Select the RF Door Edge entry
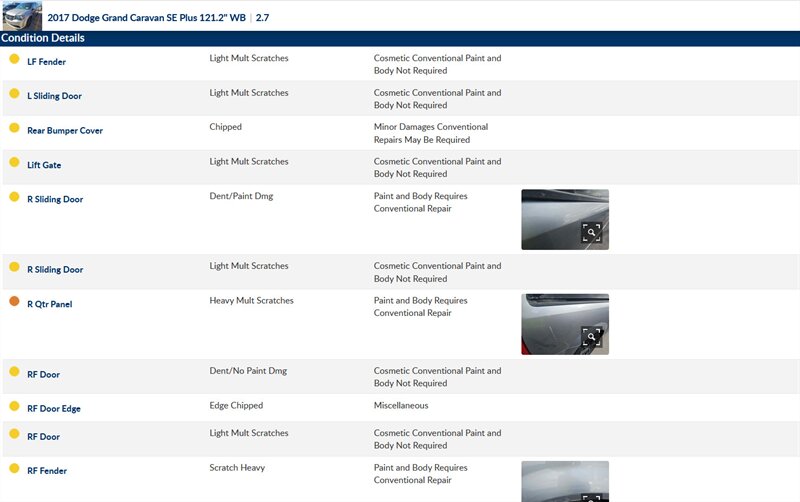800x502 pixels. (x=54, y=409)
